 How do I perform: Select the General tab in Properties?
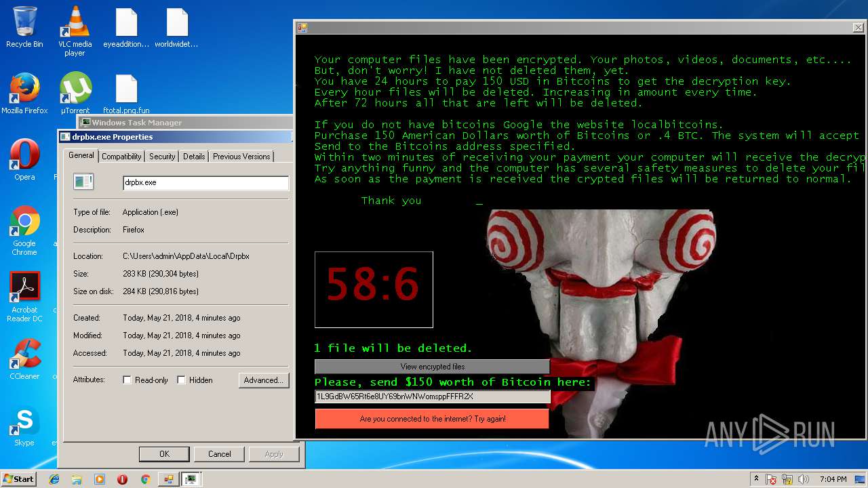(x=81, y=155)
